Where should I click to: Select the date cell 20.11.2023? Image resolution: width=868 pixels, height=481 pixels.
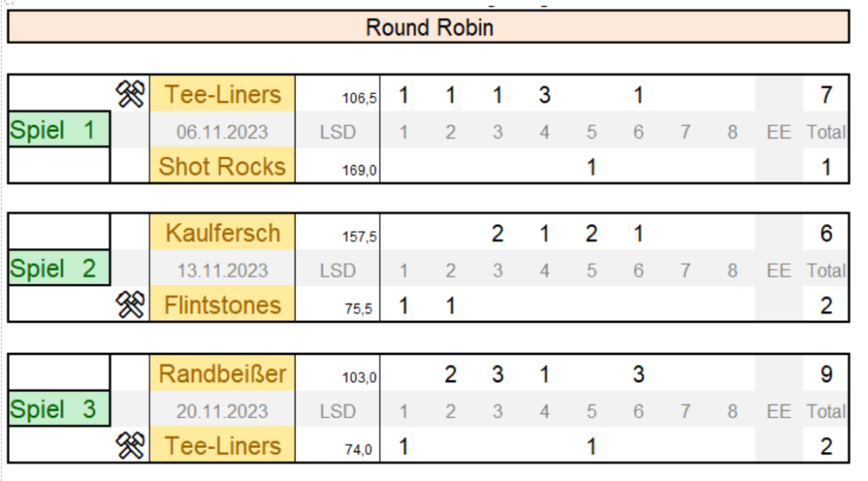tap(222, 411)
